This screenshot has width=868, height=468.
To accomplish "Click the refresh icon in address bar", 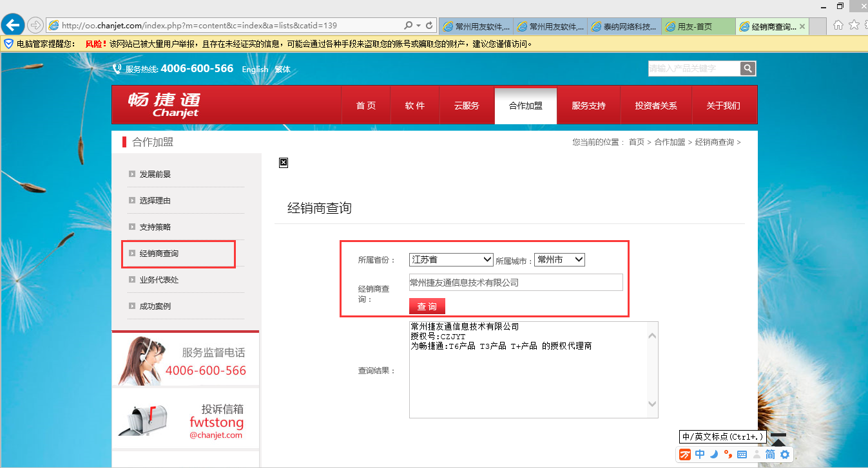I will click(x=429, y=26).
